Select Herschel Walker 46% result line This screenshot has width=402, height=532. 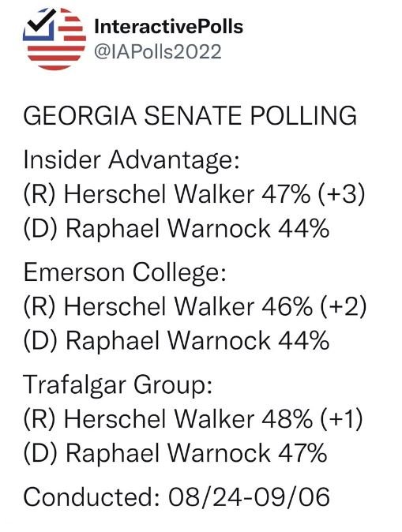coord(195,307)
